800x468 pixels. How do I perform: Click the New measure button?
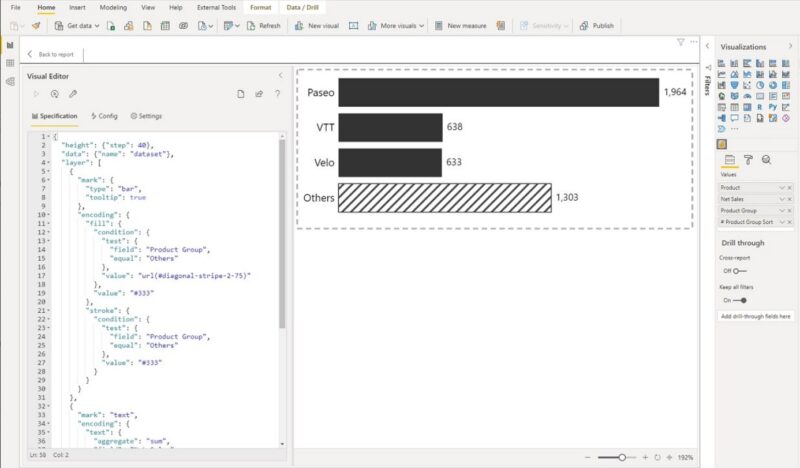[x=460, y=26]
